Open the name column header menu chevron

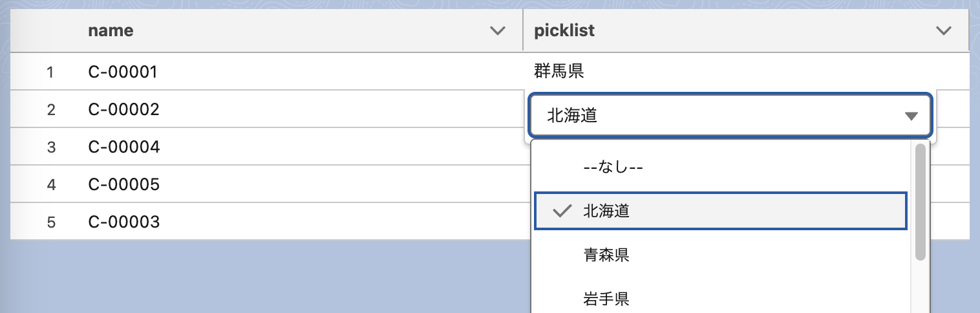tap(496, 30)
